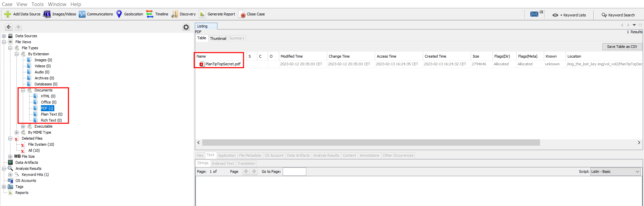Click Close Case
Viewport: 644px width, 206px height.
pos(252,14)
